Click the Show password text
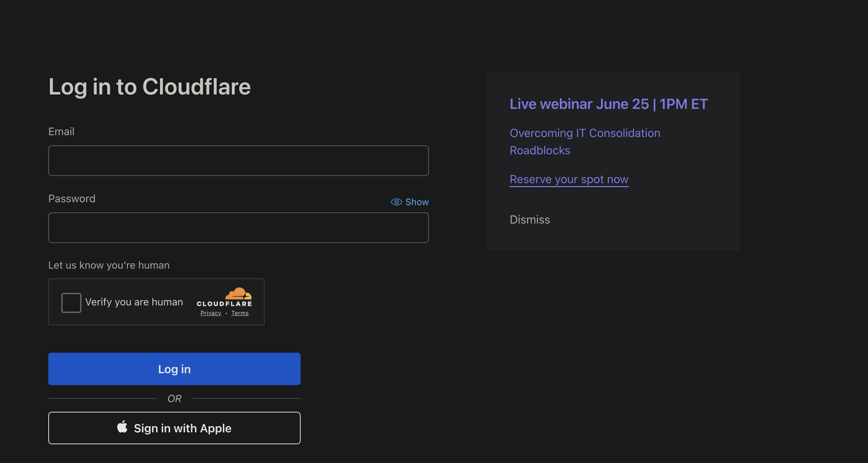The height and width of the screenshot is (463, 868). click(x=417, y=202)
